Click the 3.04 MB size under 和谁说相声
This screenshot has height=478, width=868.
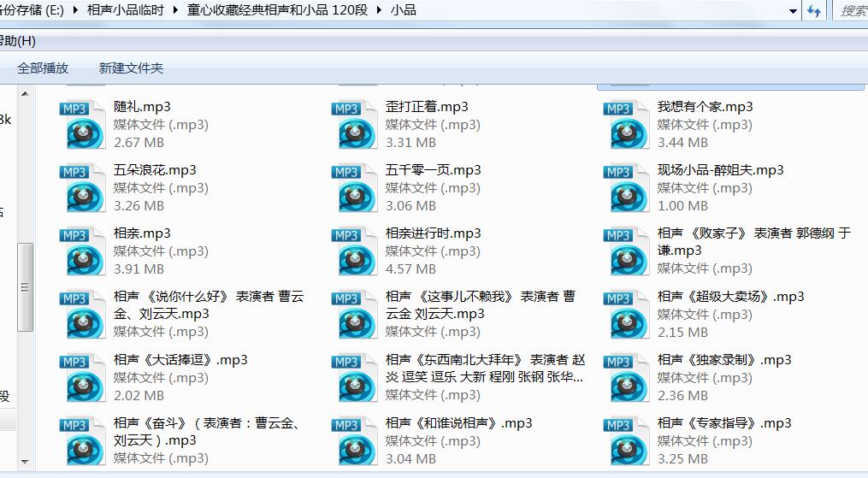click(x=410, y=458)
